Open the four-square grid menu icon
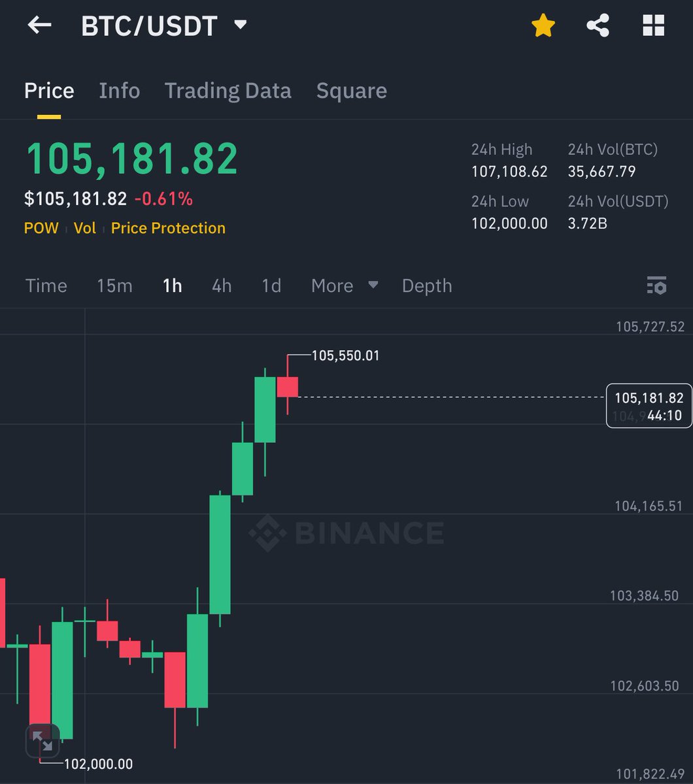693x784 pixels. point(653,25)
